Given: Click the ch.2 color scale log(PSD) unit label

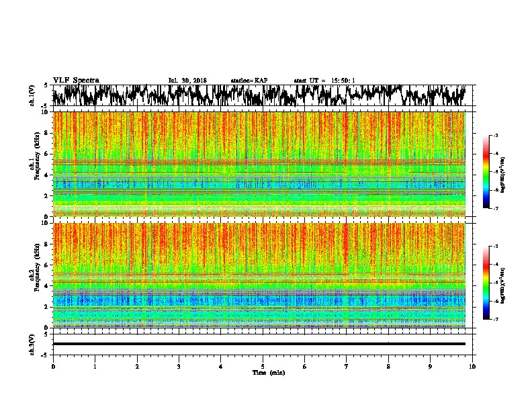Looking at the screenshot, I should (x=503, y=285).
